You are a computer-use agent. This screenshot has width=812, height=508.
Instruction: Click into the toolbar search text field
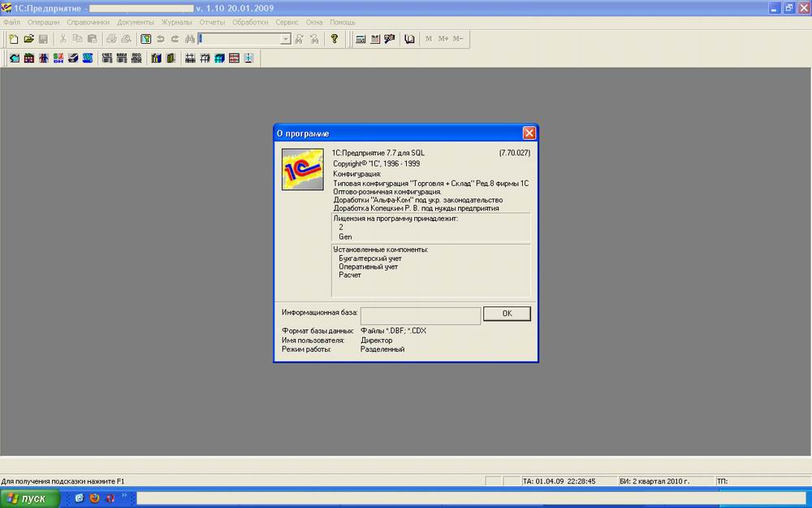[x=240, y=39]
